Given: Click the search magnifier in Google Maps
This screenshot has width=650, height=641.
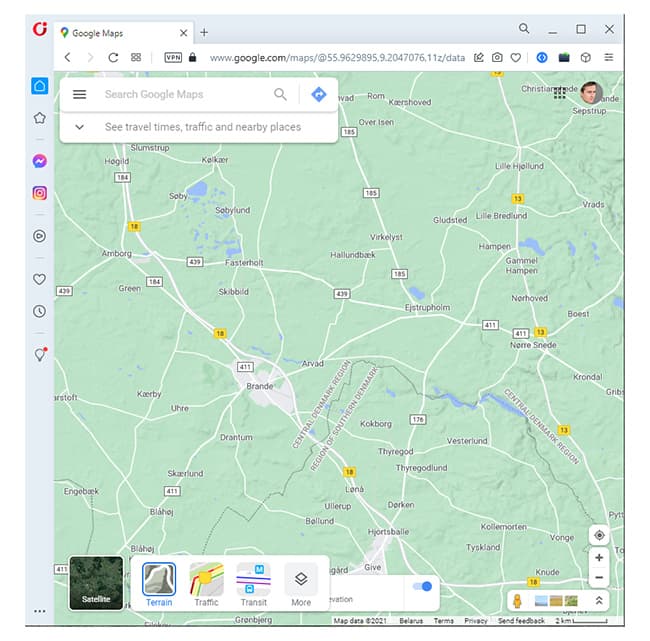Looking at the screenshot, I should click(x=280, y=95).
